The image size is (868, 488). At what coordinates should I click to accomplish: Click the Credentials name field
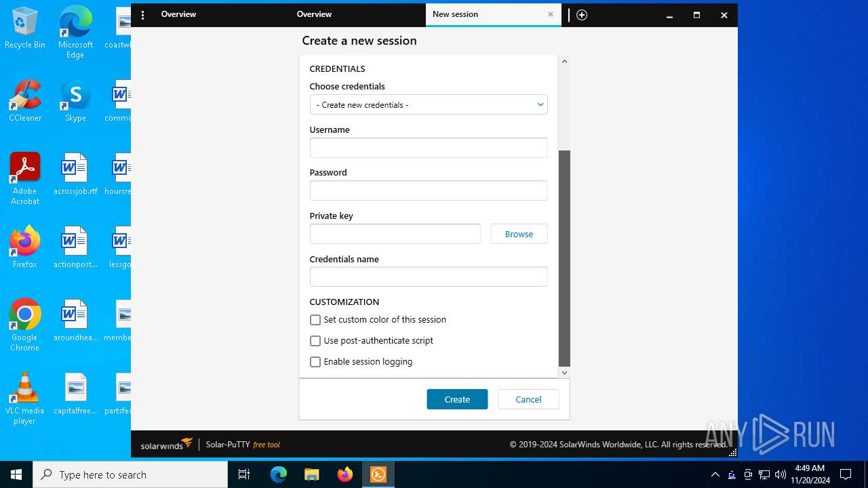tap(429, 277)
